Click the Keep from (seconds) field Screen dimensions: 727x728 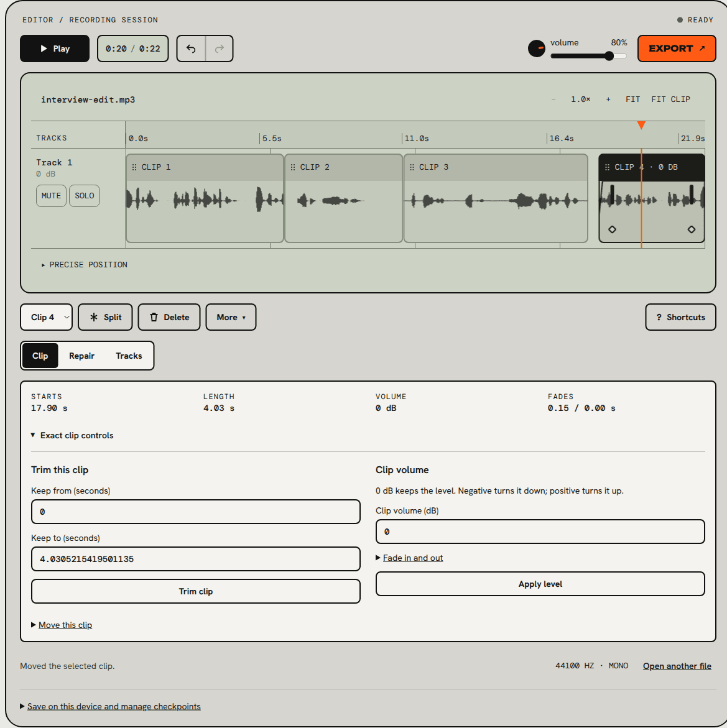click(x=195, y=512)
